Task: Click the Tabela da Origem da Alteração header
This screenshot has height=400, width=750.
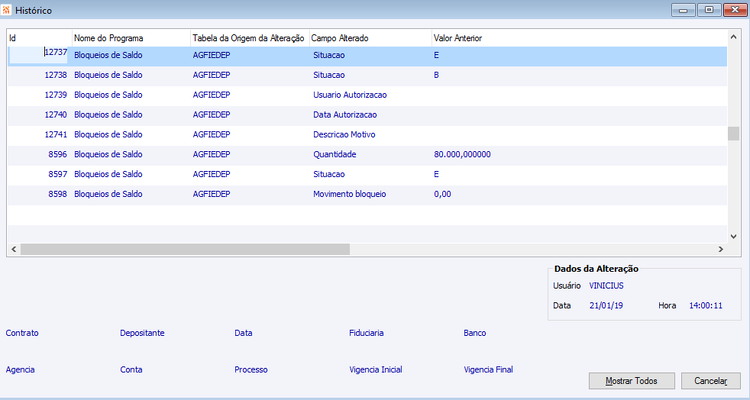Action: pyautogui.click(x=250, y=38)
